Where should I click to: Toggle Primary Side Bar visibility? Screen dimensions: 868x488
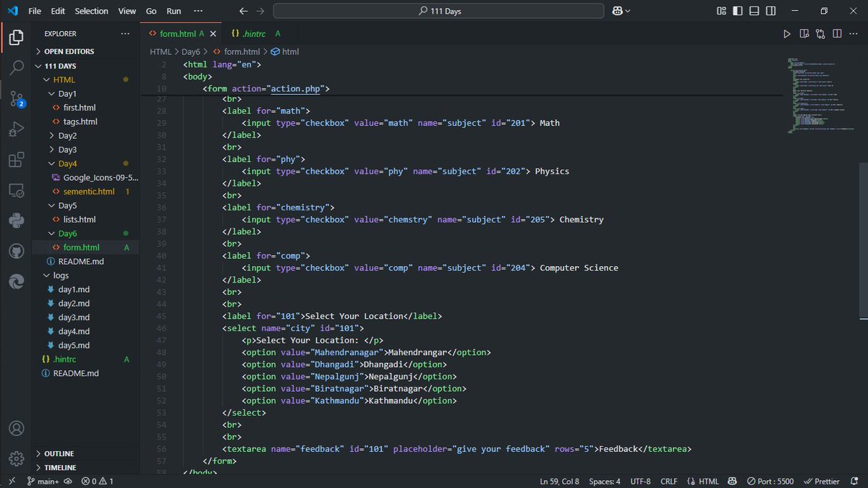[738, 11]
